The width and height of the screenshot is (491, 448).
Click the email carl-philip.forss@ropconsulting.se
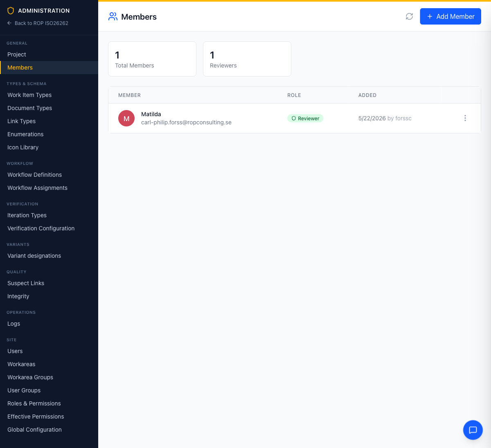click(186, 122)
